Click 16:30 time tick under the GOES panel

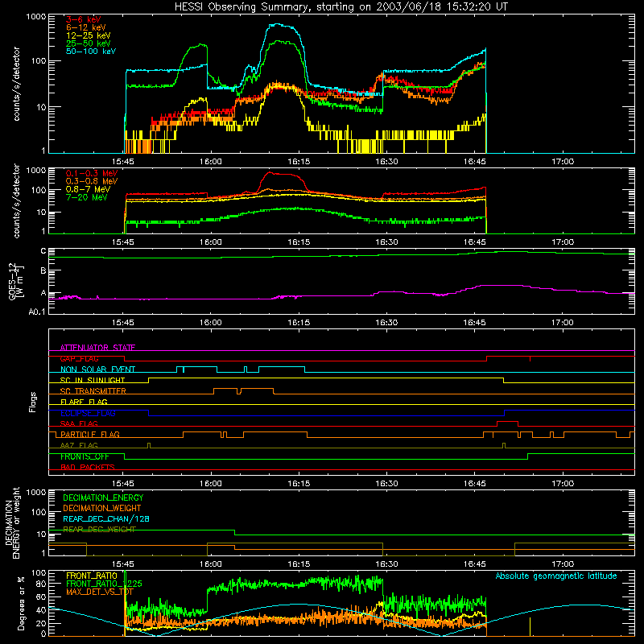tap(386, 323)
